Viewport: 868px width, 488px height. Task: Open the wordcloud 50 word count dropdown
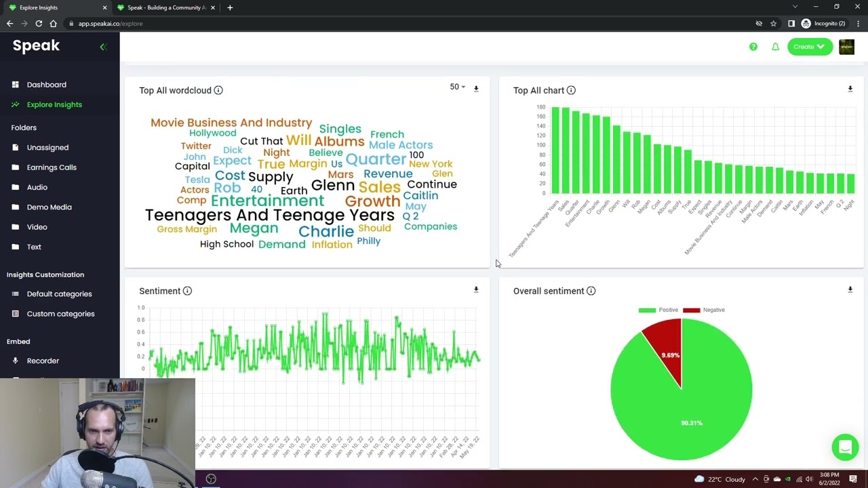click(x=457, y=87)
